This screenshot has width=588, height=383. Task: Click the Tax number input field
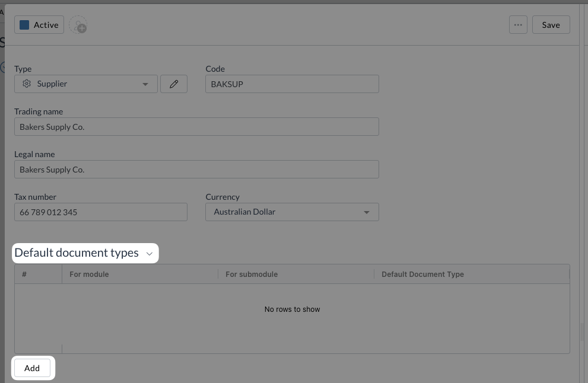pyautogui.click(x=100, y=212)
